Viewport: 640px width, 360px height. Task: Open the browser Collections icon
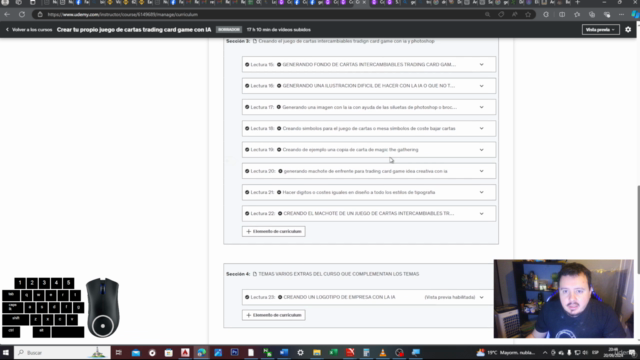(x=592, y=15)
